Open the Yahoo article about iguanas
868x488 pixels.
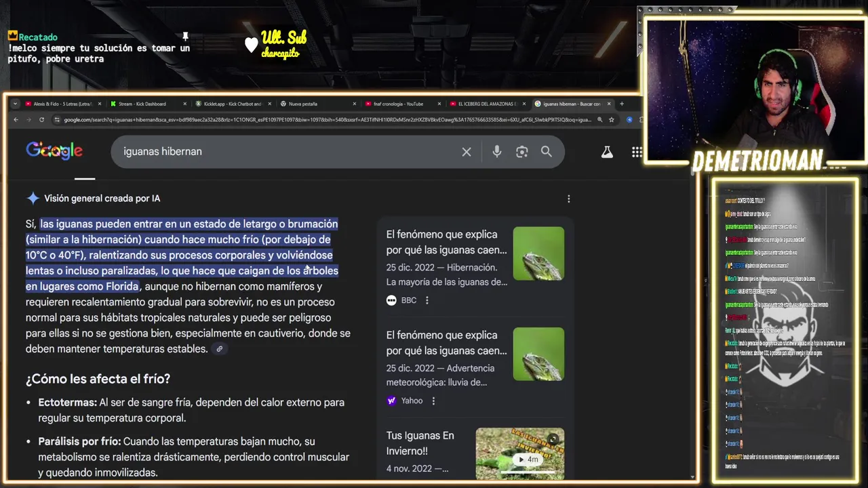[x=446, y=343]
